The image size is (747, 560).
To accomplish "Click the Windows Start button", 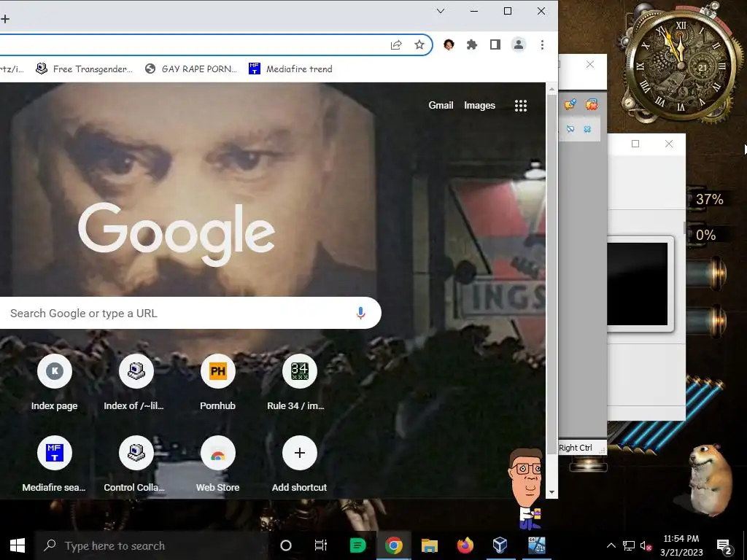I will (18, 545).
